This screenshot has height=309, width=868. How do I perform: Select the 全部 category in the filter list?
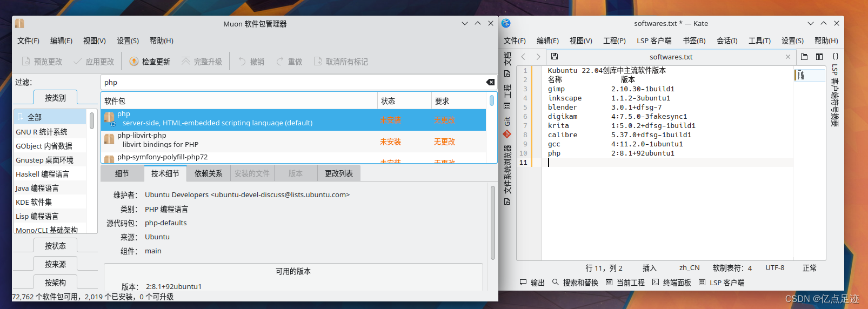pyautogui.click(x=50, y=117)
